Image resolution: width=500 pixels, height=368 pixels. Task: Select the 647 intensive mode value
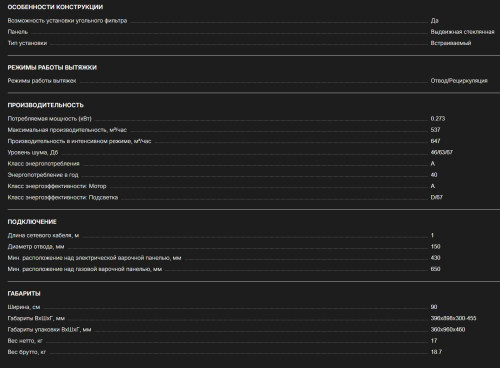(435, 141)
